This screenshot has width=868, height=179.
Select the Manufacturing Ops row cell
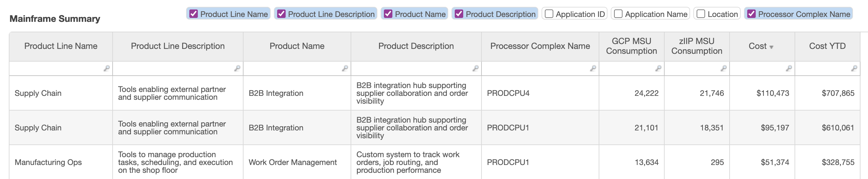pyautogui.click(x=48, y=162)
